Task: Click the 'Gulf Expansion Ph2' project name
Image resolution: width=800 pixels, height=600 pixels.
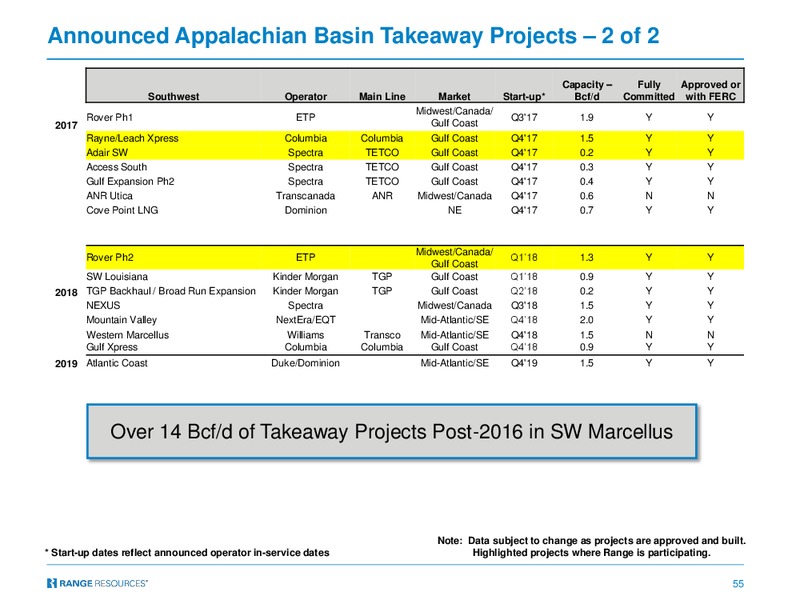Action: 130,181
